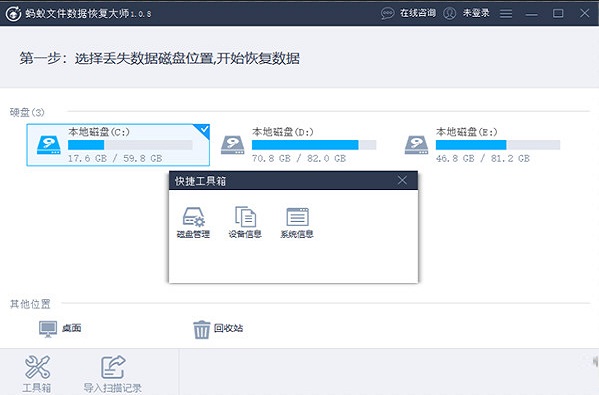Click the drive icon of 本地磁盘(D:)
The width and height of the screenshot is (599, 395).
[233, 145]
